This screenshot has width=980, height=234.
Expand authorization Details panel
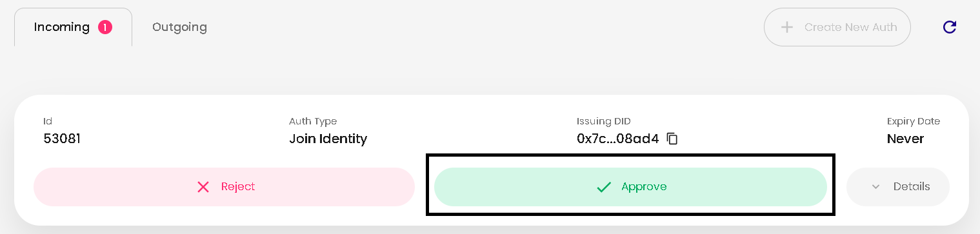point(898,187)
